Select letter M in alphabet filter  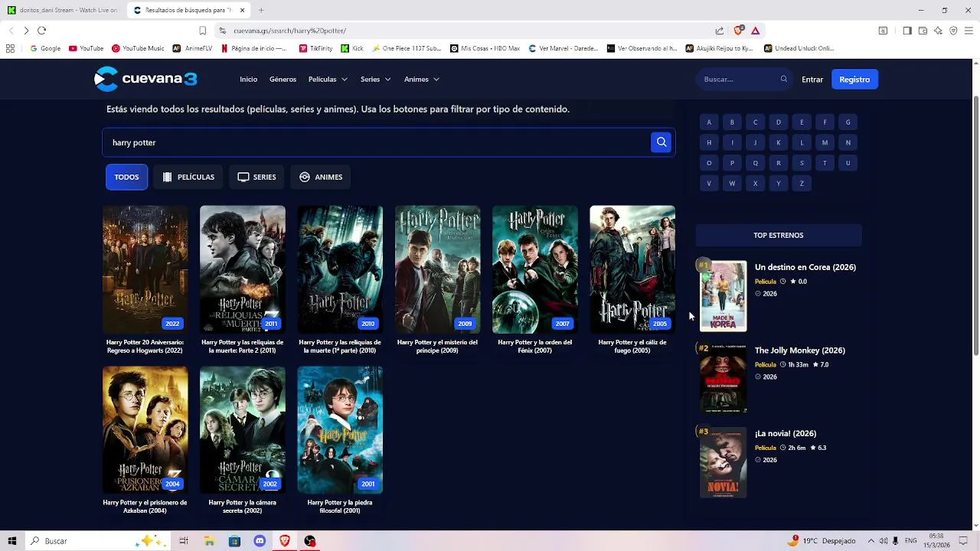(x=825, y=142)
